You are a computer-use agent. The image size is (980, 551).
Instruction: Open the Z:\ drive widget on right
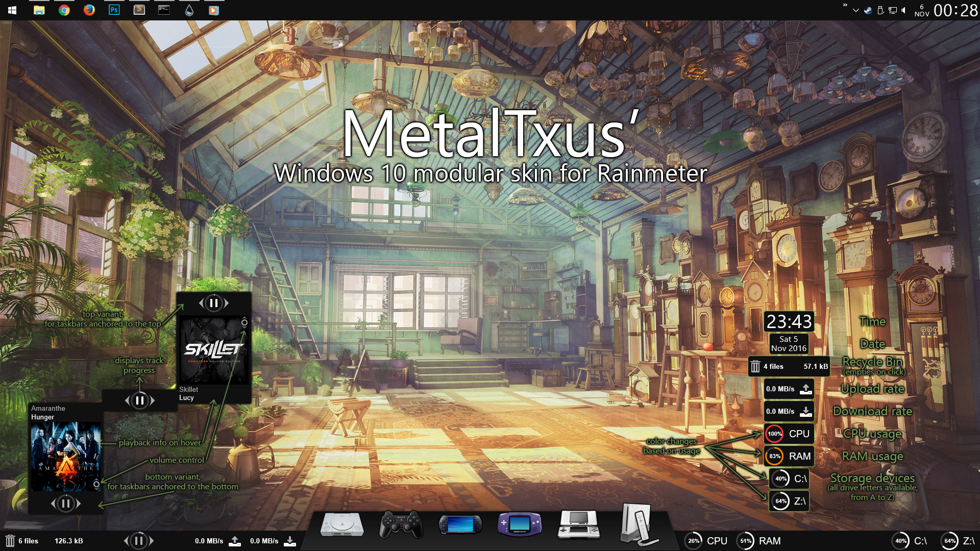point(789,501)
